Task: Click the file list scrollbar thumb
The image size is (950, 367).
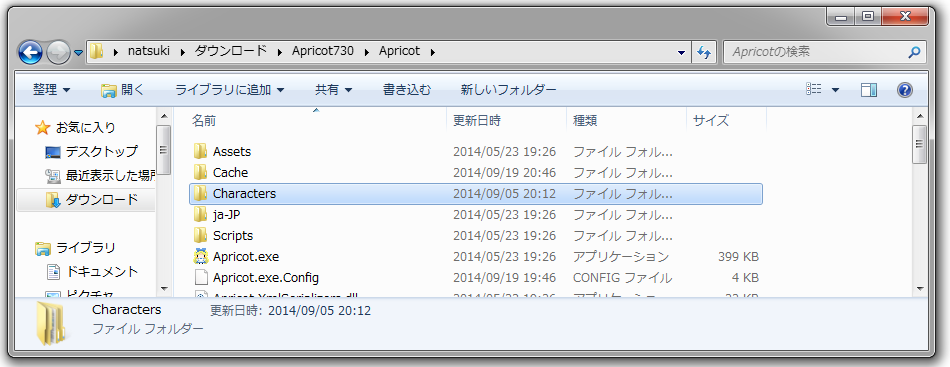Action: 920,144
